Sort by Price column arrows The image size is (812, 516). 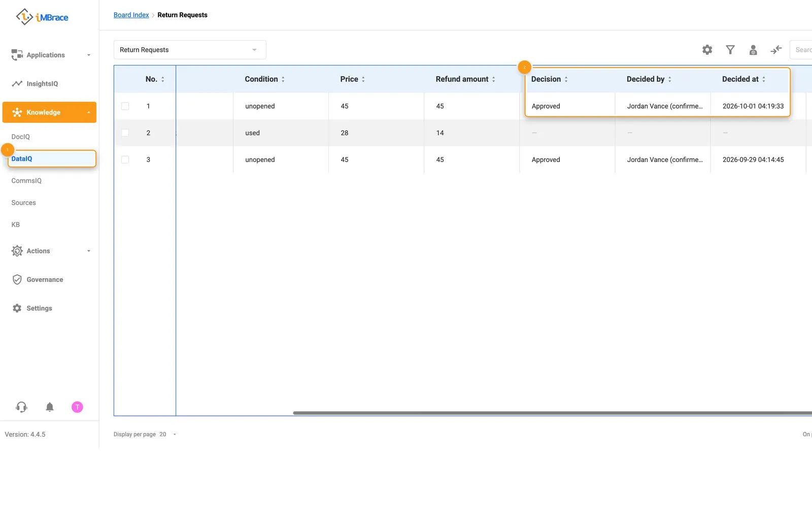pos(363,79)
